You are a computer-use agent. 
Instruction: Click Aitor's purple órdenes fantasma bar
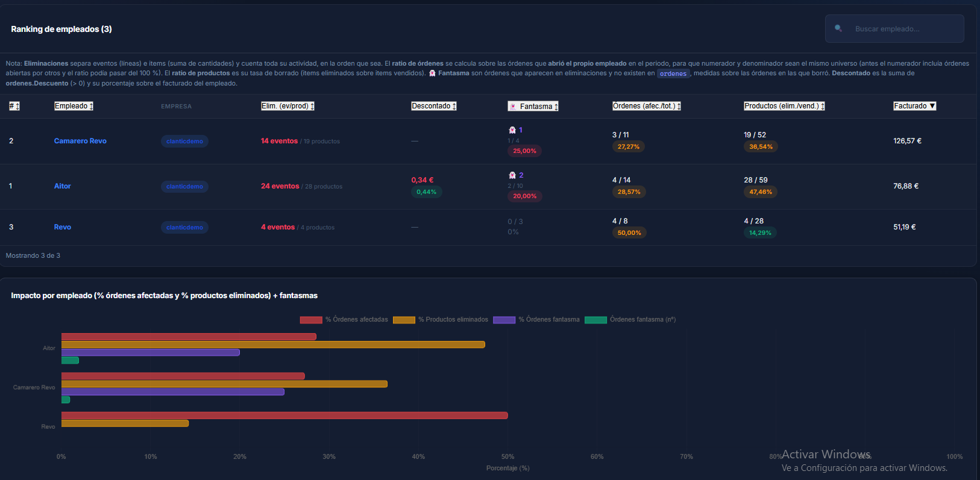pos(151,352)
